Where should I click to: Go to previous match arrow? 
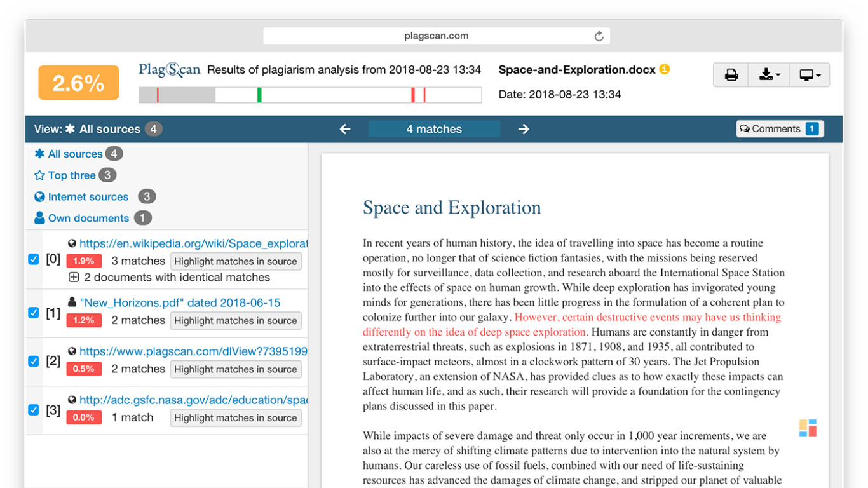pyautogui.click(x=345, y=129)
